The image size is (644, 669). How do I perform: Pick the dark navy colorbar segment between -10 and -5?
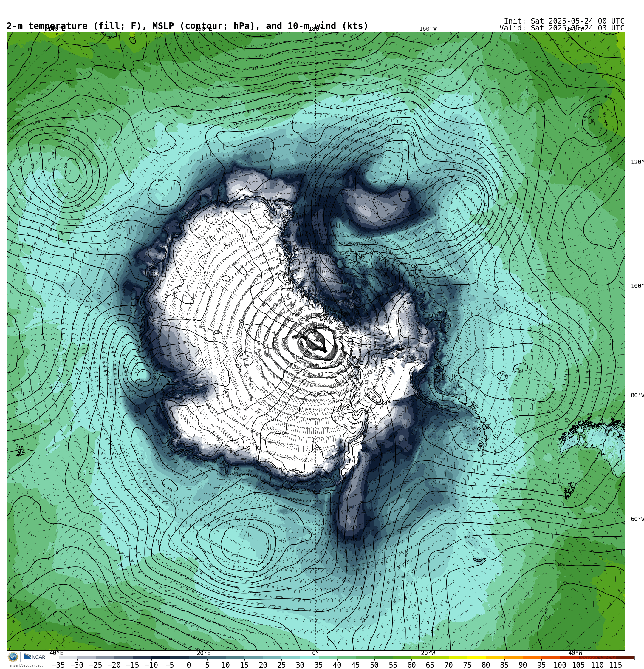[160, 658]
